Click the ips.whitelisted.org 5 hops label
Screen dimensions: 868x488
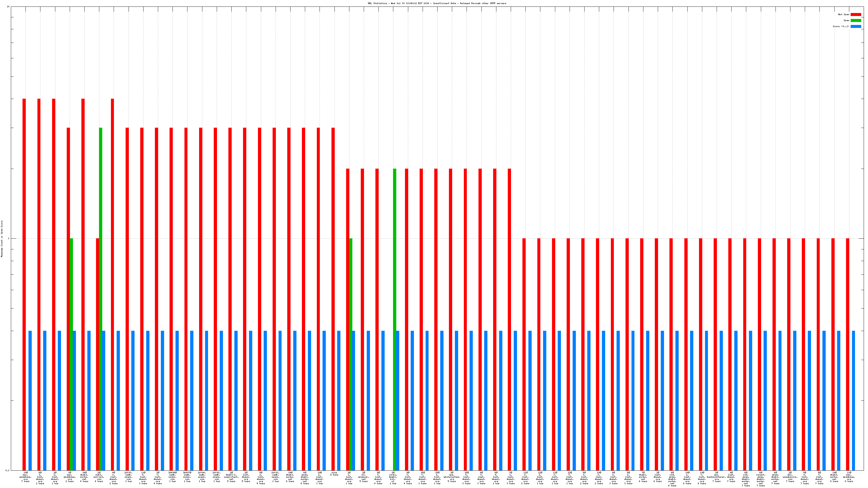[452, 477]
